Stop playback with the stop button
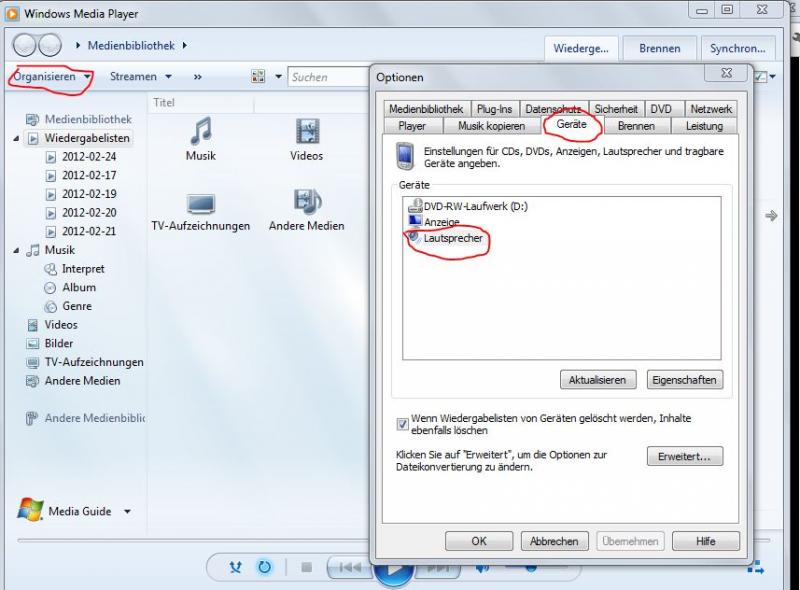 point(307,567)
